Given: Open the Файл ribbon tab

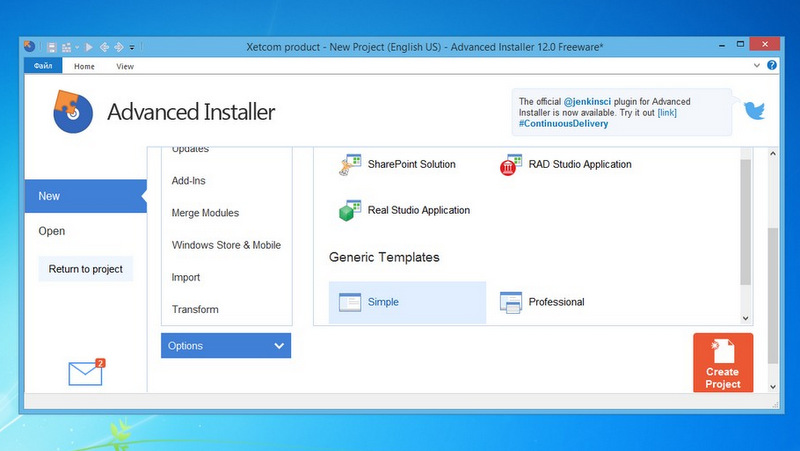Looking at the screenshot, I should click(43, 66).
